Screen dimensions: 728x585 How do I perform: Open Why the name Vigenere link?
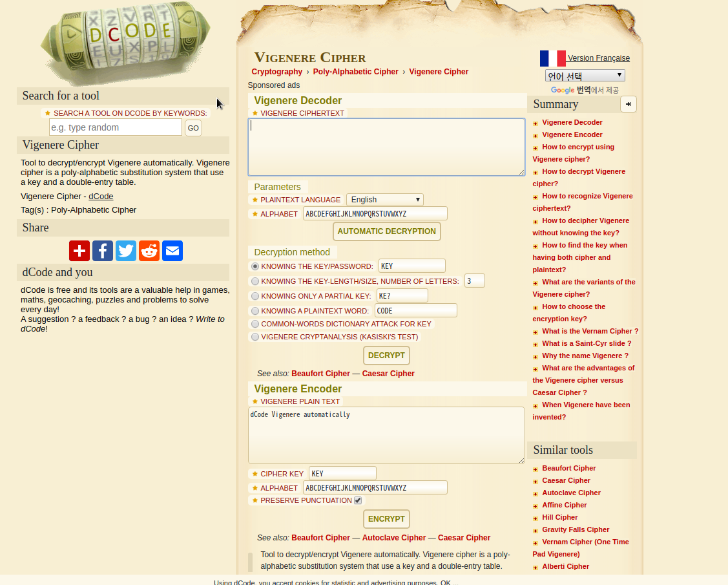[585, 356]
